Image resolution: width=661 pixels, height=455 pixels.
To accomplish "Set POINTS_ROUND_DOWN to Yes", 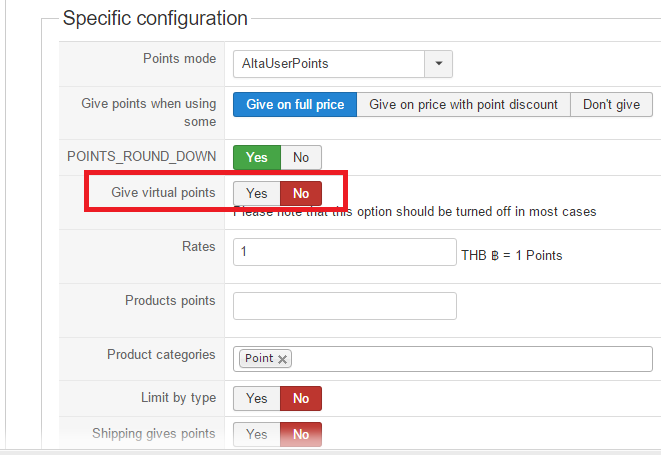I will (257, 157).
